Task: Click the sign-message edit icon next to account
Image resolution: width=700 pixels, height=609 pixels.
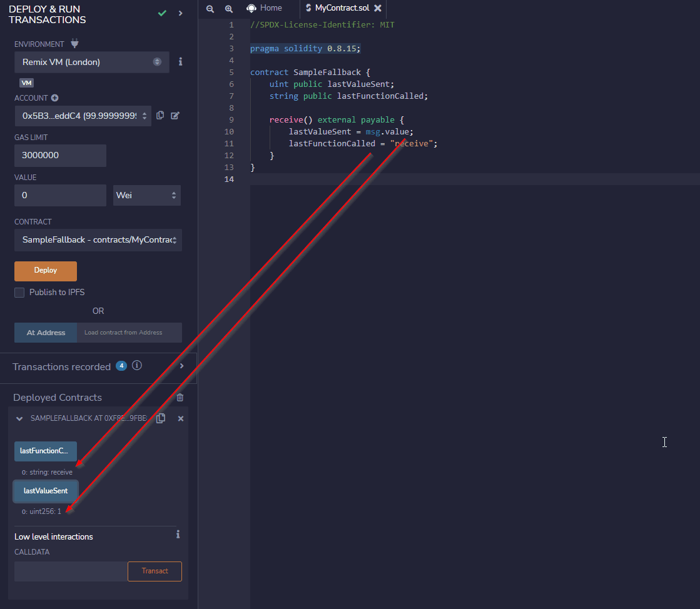Action: click(175, 116)
